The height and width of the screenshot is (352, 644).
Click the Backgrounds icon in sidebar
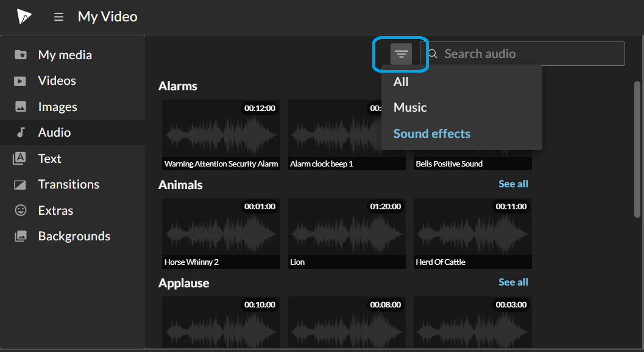pos(21,236)
